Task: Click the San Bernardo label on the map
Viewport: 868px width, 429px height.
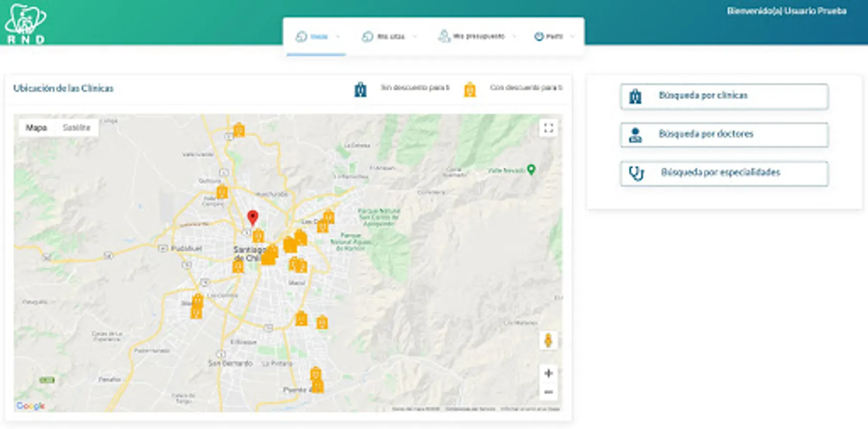Action: [x=230, y=363]
